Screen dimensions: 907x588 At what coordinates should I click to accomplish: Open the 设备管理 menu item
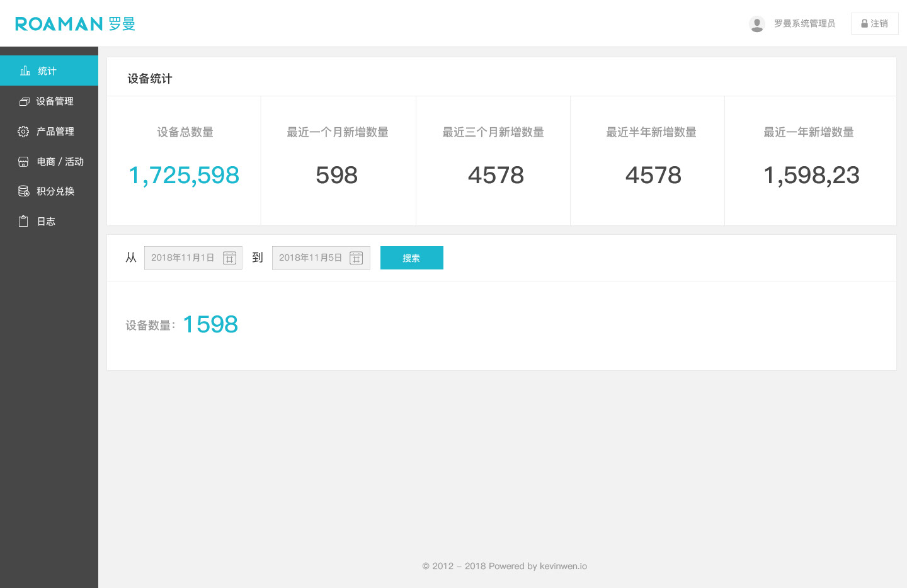point(55,101)
